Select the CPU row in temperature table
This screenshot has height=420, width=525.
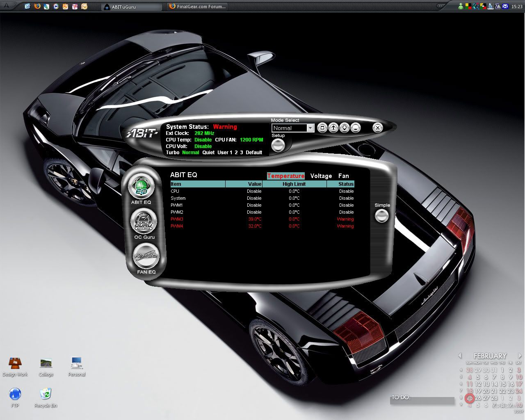[262, 191]
